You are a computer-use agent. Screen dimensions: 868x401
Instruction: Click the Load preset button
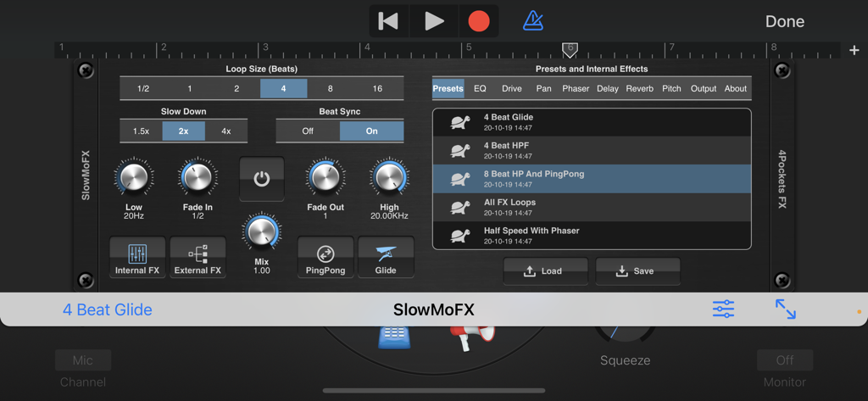pos(545,270)
